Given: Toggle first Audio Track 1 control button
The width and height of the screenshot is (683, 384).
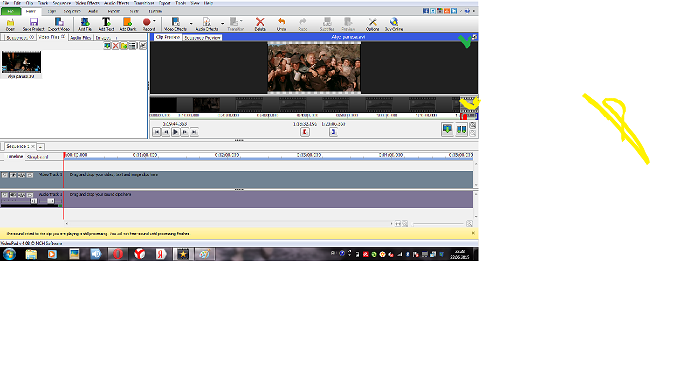Looking at the screenshot, I should pos(5,195).
